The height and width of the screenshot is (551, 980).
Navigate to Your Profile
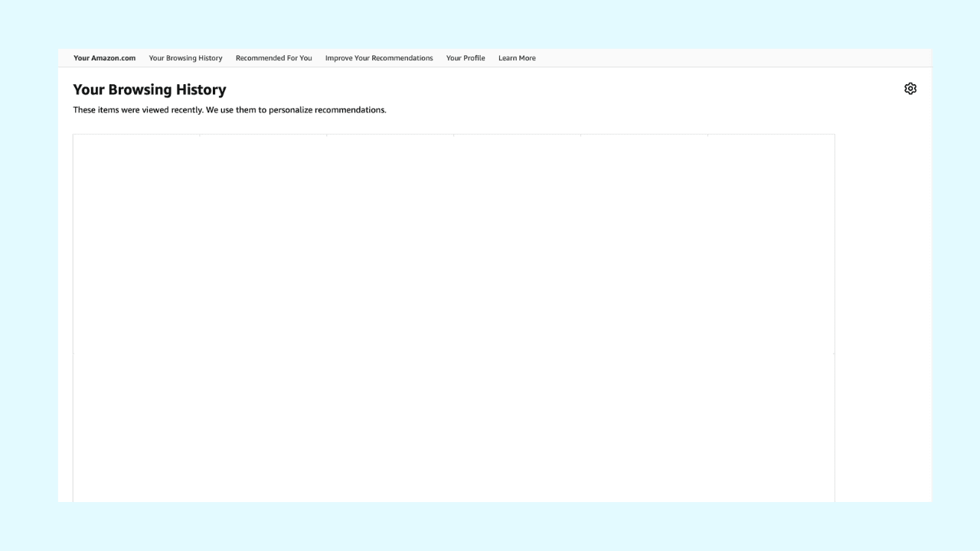465,58
